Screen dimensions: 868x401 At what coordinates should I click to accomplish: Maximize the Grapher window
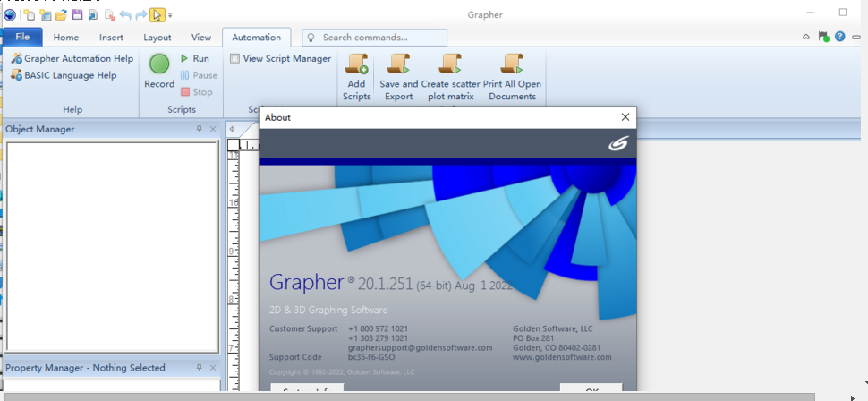coord(843,13)
